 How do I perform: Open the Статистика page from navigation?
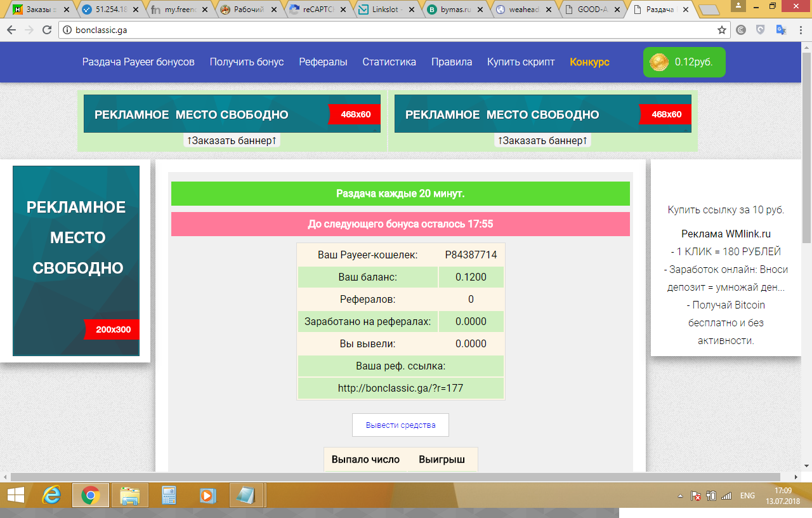[x=389, y=62]
